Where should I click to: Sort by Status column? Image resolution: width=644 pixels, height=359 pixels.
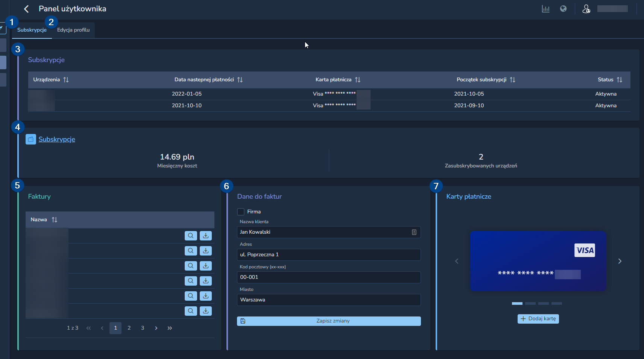620,80
